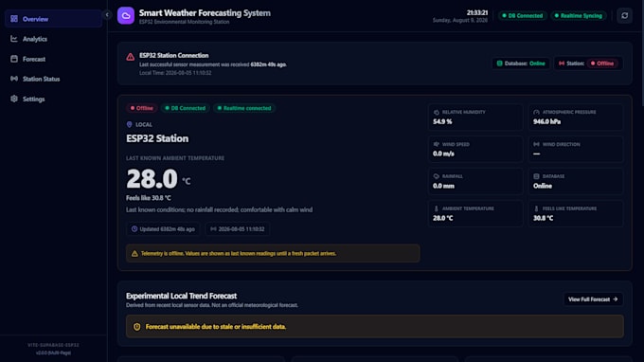Click the 0.0 m/s wind speed value
This screenshot has width=644, height=362.
click(x=443, y=154)
